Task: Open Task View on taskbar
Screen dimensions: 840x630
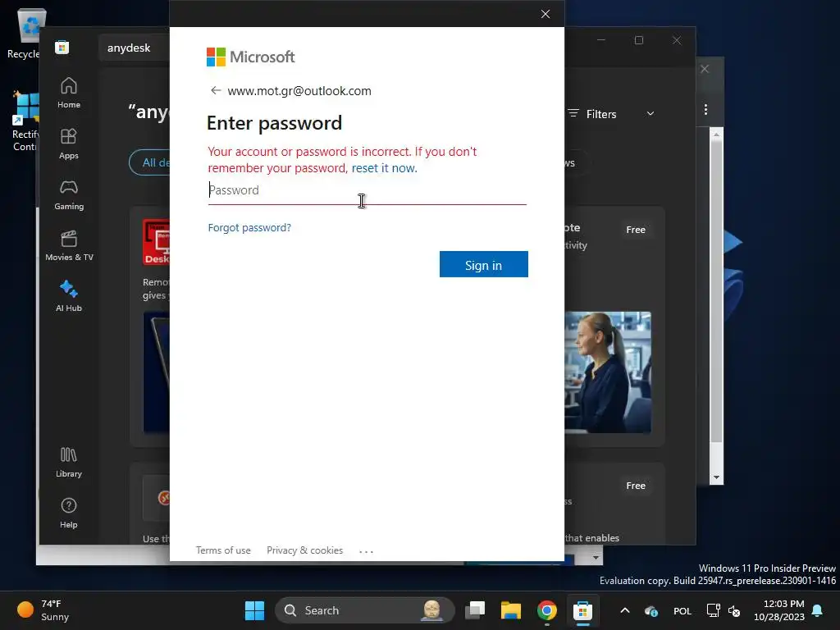Action: pyautogui.click(x=475, y=610)
